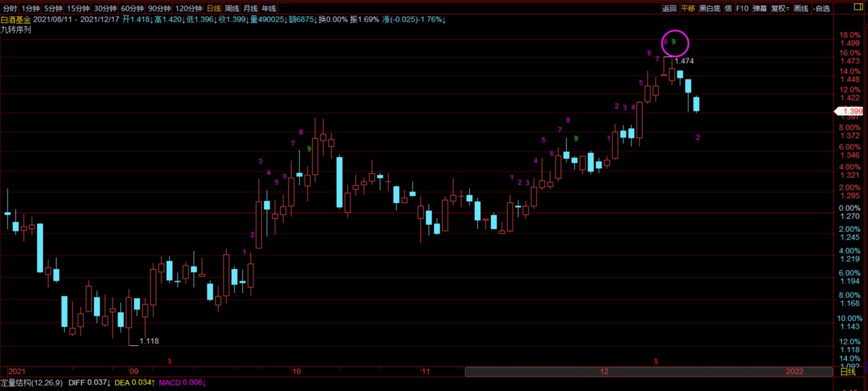This screenshot has width=868, height=391.
Task: Click the 12 month marker in scrollbar
Action: (x=604, y=372)
